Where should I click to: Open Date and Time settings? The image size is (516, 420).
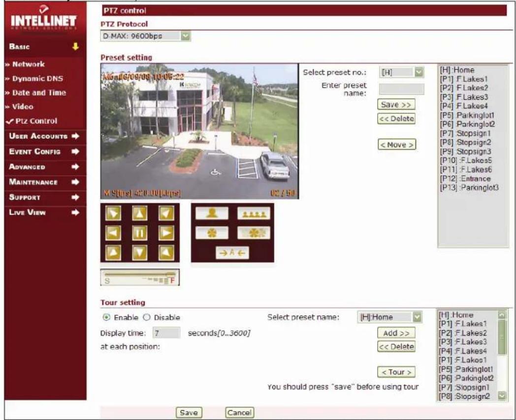(39, 93)
